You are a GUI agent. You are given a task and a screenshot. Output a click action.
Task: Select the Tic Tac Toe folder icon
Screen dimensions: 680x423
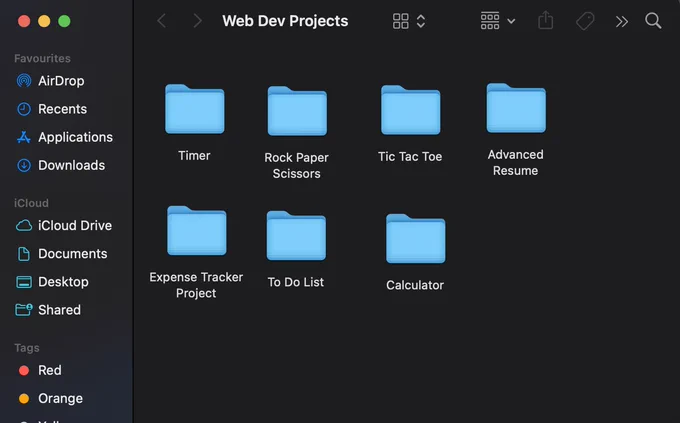411,110
